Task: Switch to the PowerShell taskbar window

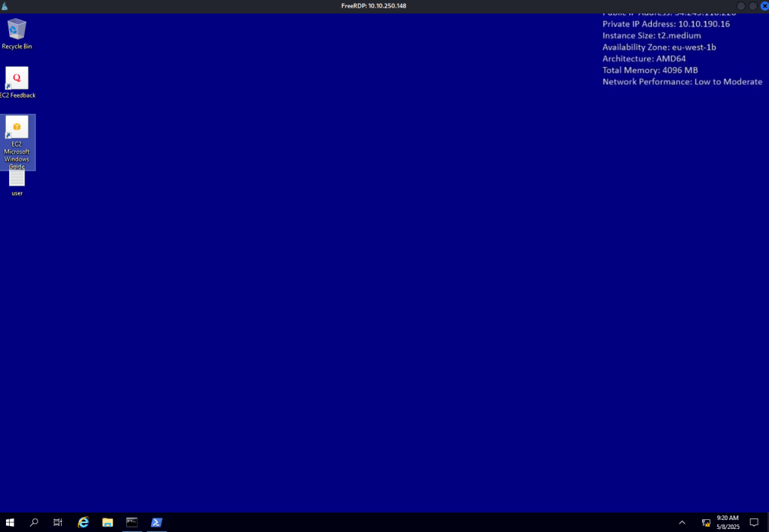Action: [156, 522]
